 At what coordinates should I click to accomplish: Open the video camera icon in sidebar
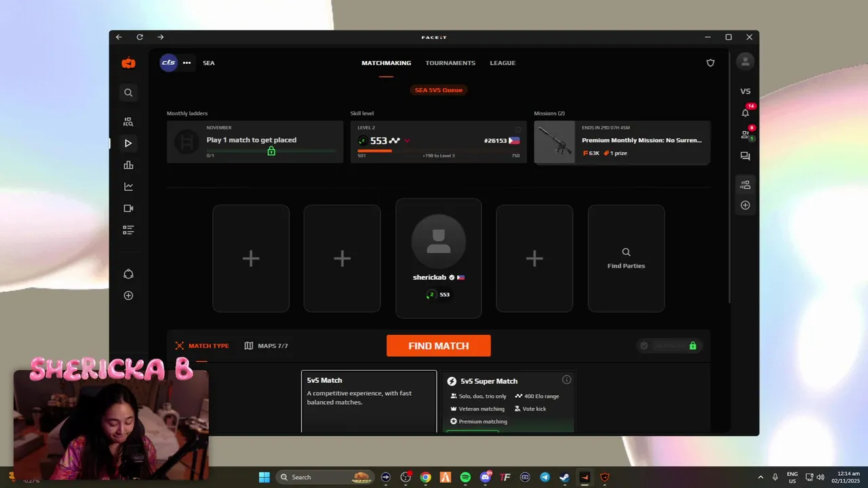pos(128,209)
